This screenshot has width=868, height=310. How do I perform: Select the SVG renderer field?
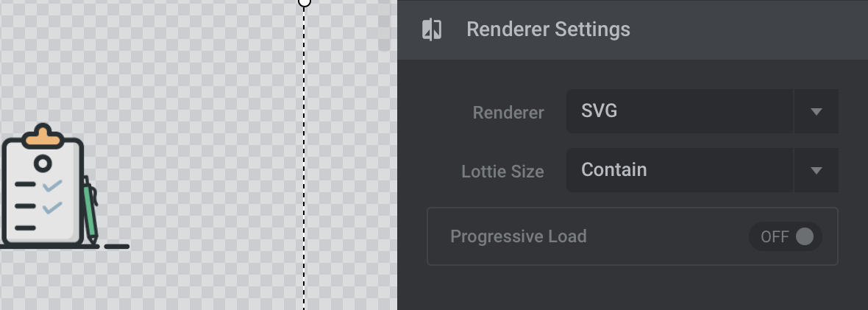point(680,111)
